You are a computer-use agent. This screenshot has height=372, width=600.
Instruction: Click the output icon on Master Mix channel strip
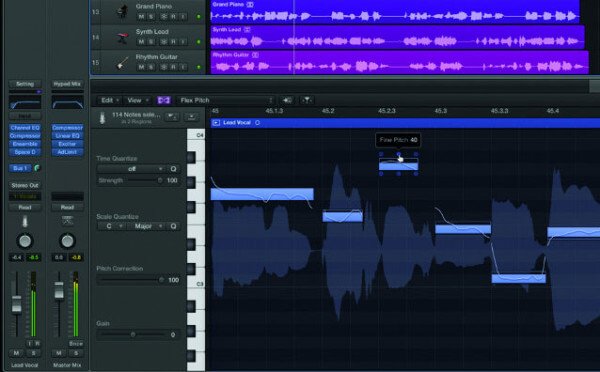click(x=67, y=220)
